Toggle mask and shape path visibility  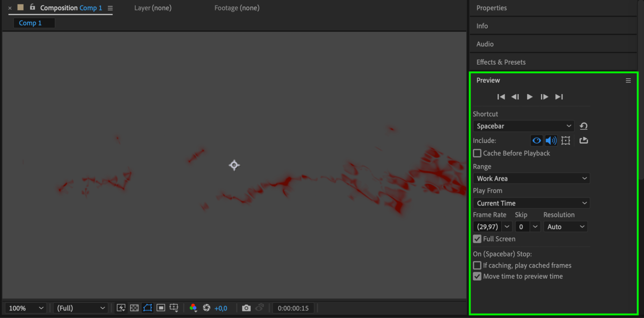tap(148, 308)
